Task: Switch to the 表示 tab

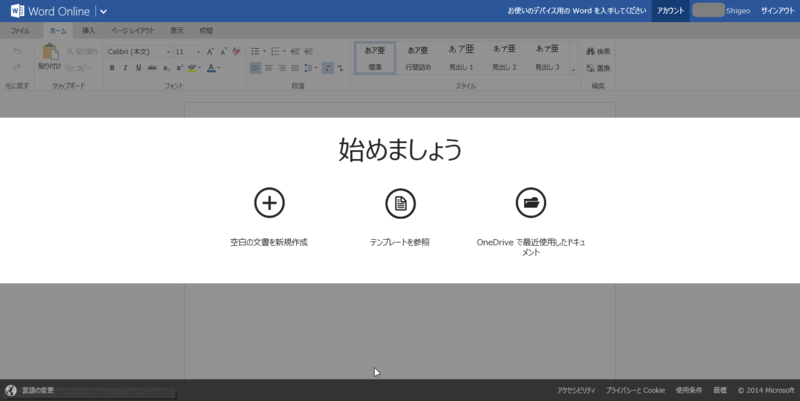Action: coord(177,31)
